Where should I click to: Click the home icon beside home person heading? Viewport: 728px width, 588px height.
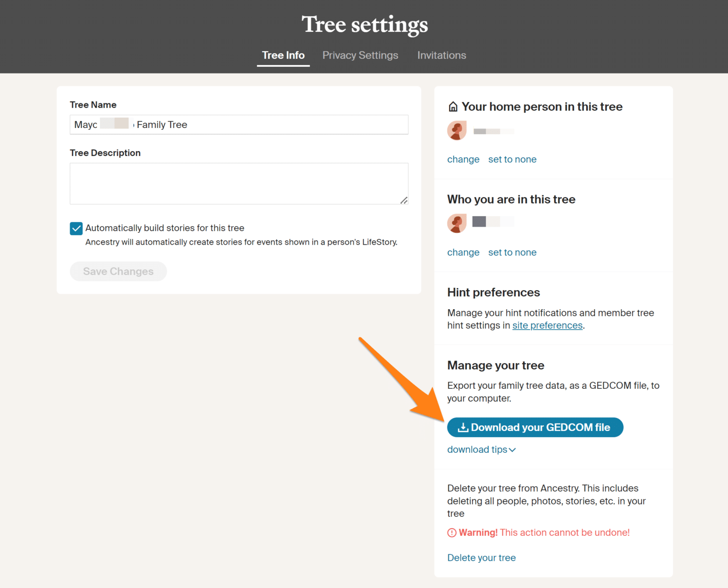(x=453, y=106)
